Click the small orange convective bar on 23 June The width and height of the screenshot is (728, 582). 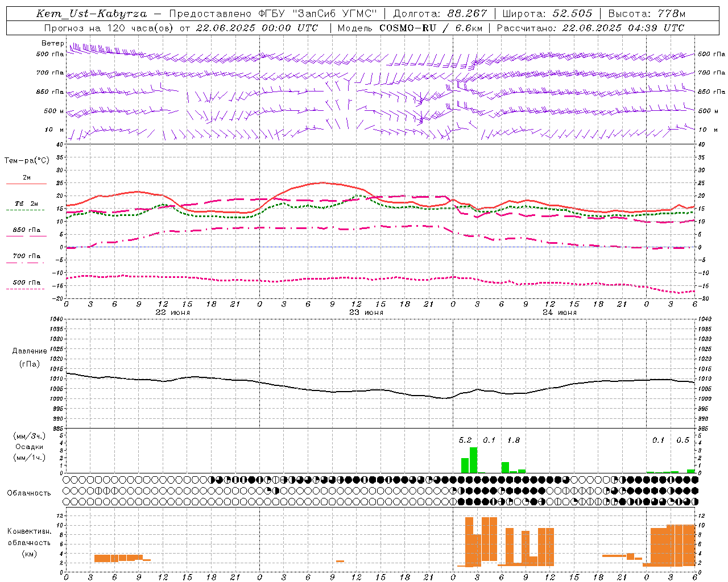click(340, 562)
